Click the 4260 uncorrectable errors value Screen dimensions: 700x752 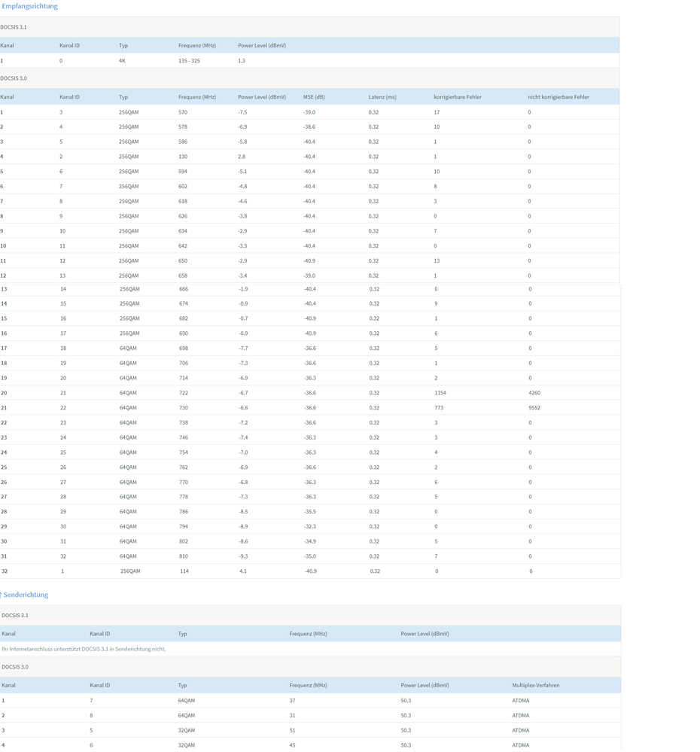(534, 393)
